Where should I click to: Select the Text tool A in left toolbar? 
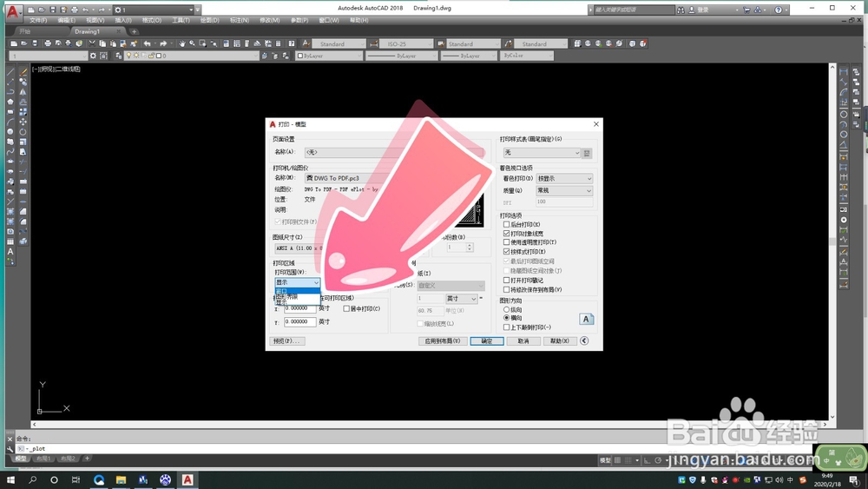10,251
